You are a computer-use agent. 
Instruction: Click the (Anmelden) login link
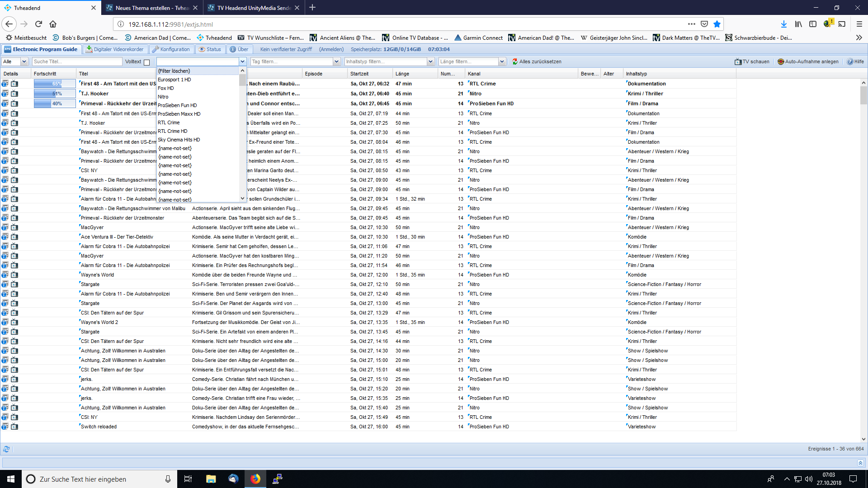(331, 49)
